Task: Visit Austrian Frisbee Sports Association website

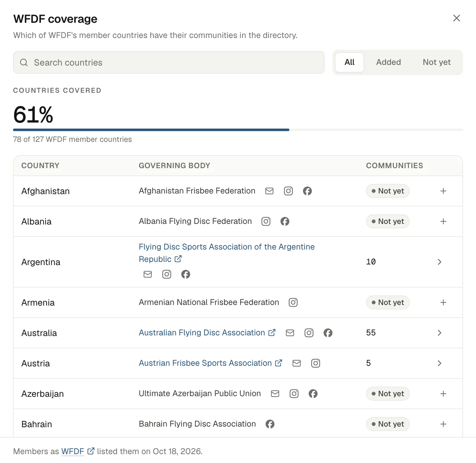Action: coord(210,363)
